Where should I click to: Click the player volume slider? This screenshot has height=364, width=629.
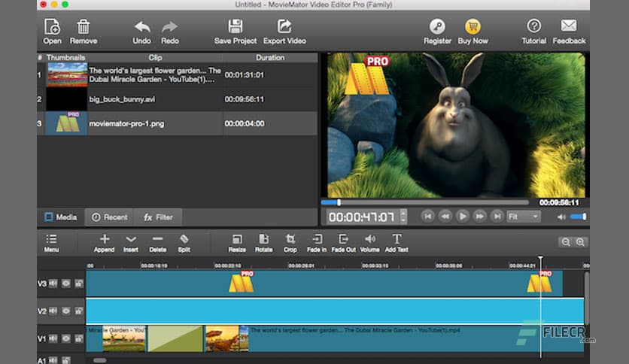[x=578, y=217]
